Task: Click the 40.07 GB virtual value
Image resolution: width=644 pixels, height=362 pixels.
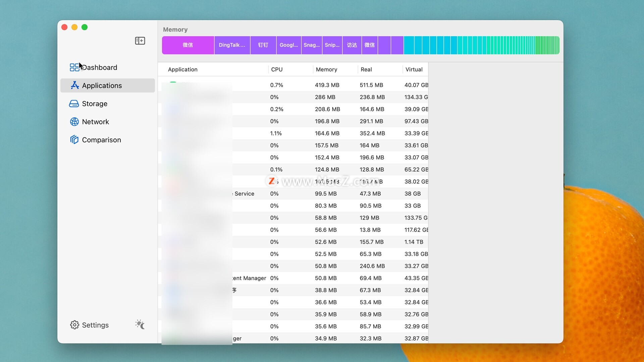Action: [x=416, y=85]
